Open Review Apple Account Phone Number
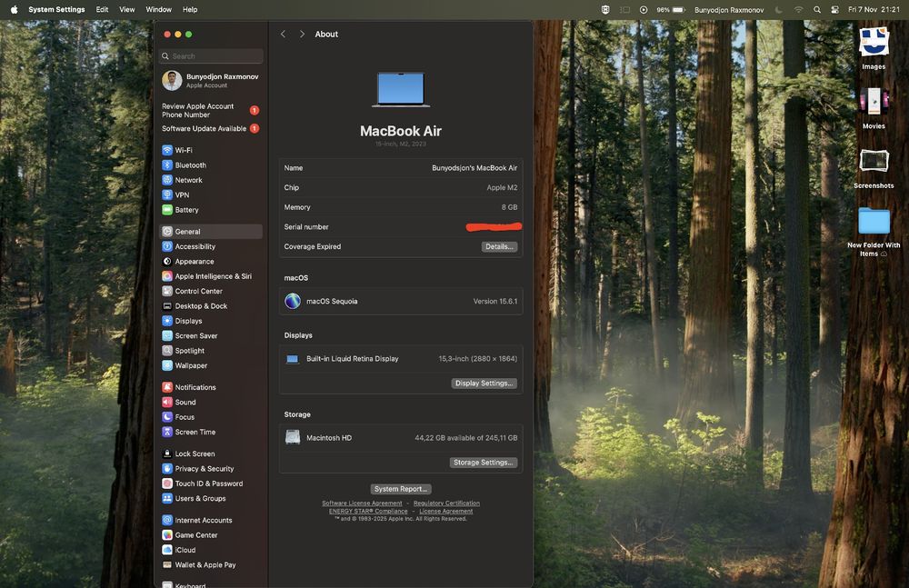Viewport: 909px width, 588px height. [x=211, y=111]
